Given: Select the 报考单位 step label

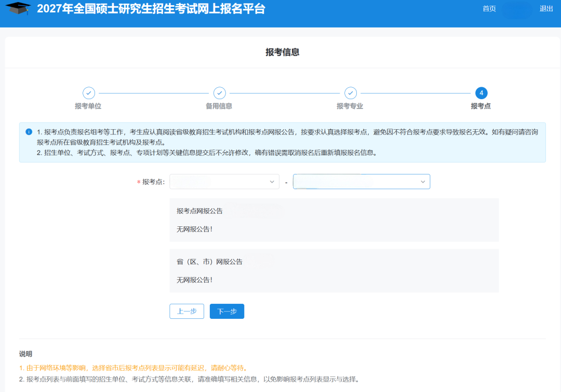Looking at the screenshot, I should [x=88, y=106].
